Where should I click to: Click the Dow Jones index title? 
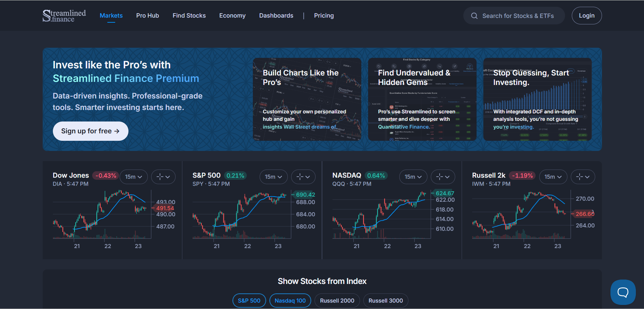coord(71,175)
